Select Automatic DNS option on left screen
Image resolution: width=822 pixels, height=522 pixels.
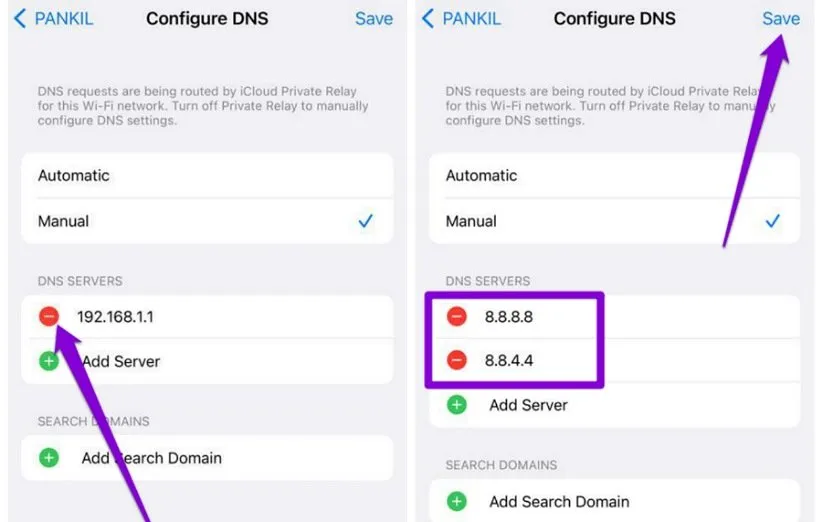[74, 175]
